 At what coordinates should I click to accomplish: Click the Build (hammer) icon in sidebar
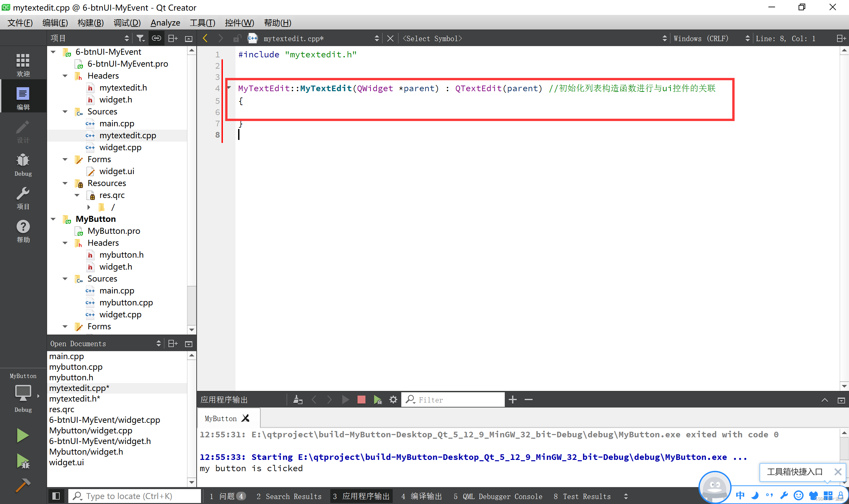(22, 485)
